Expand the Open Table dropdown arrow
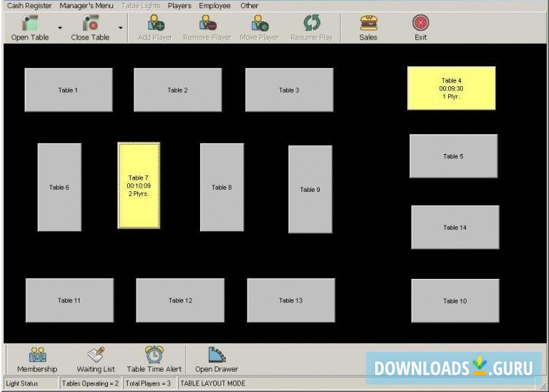Viewport: 549px width, 392px height. 60,28
